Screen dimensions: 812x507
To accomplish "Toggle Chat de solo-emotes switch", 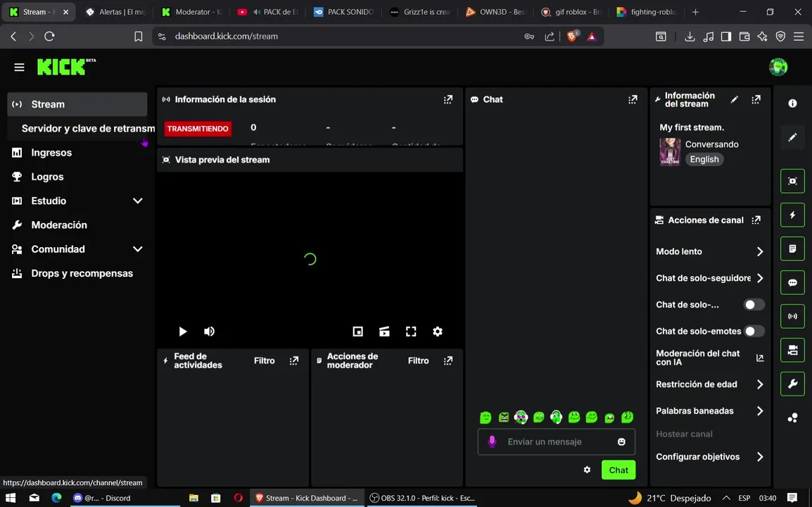I will pos(754,331).
